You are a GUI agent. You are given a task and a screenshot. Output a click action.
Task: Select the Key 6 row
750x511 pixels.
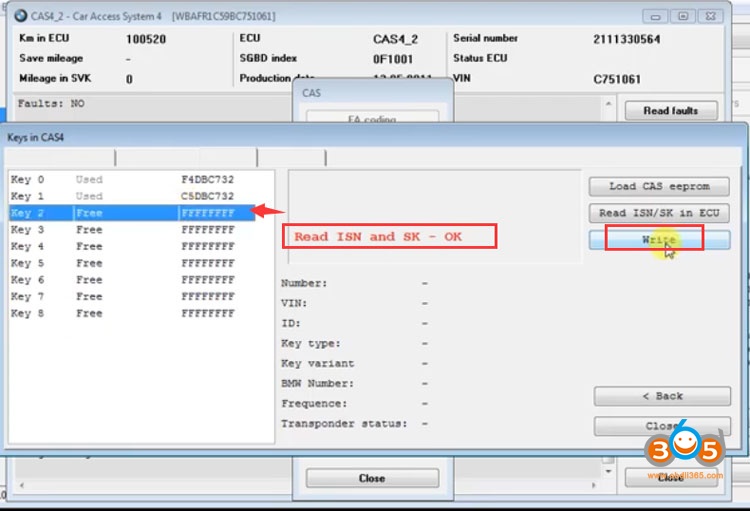click(x=132, y=280)
